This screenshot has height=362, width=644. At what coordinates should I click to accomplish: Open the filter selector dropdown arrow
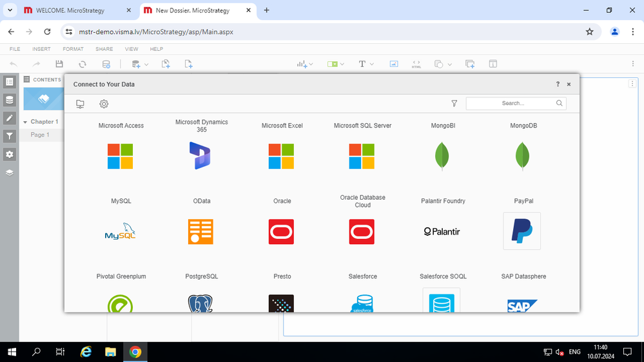[x=342, y=64]
